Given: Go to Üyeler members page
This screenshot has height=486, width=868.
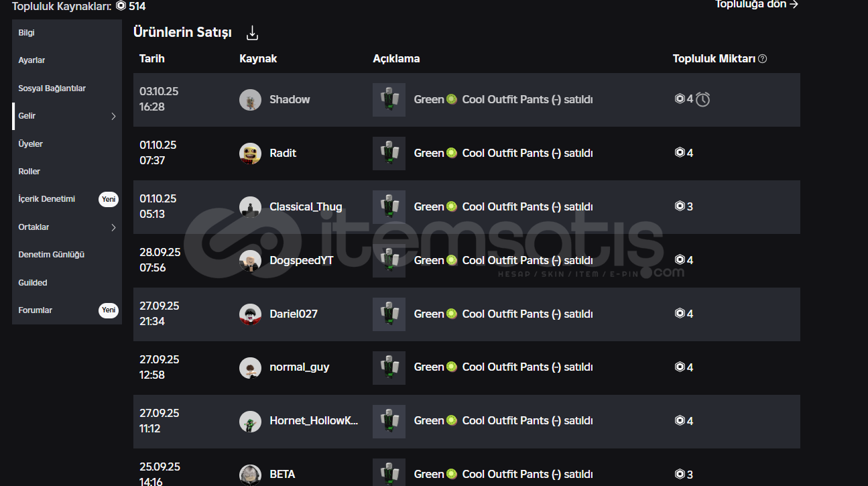Looking at the screenshot, I should (31, 144).
